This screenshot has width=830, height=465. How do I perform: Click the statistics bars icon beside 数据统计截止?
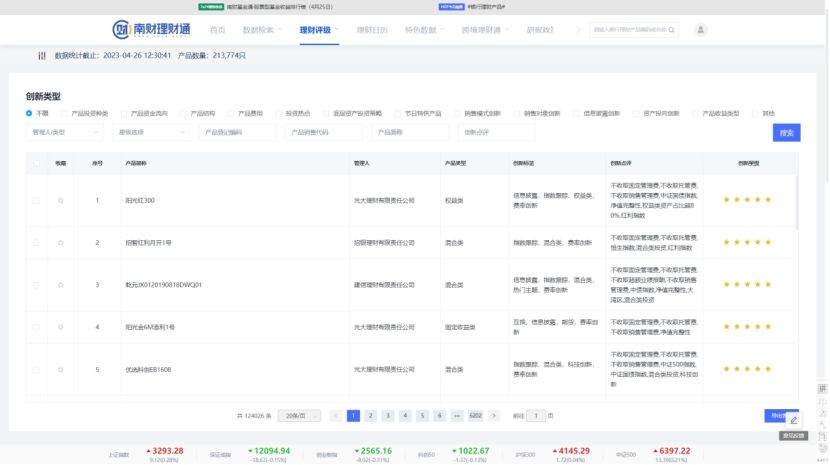coord(42,56)
